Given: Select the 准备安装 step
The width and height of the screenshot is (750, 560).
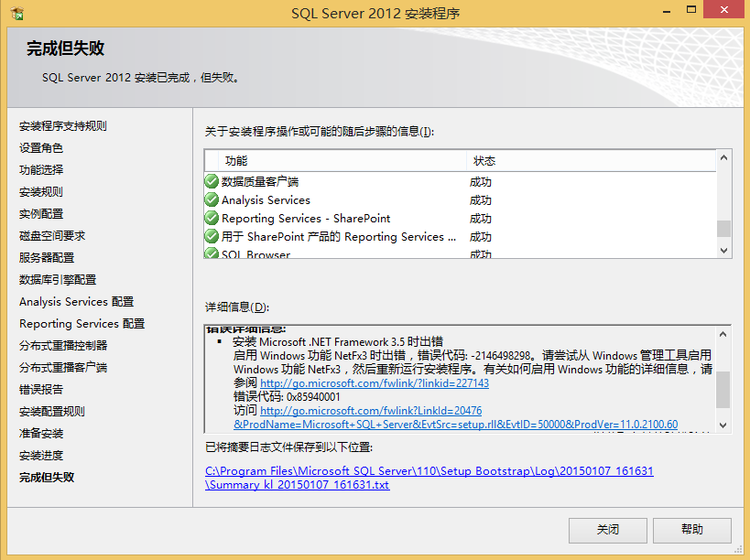Looking at the screenshot, I should tap(41, 434).
